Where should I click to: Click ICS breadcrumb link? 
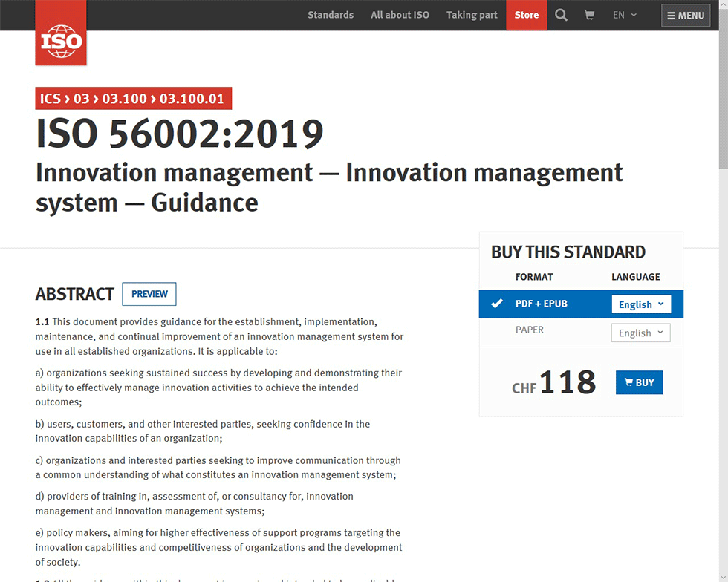pyautogui.click(x=51, y=99)
